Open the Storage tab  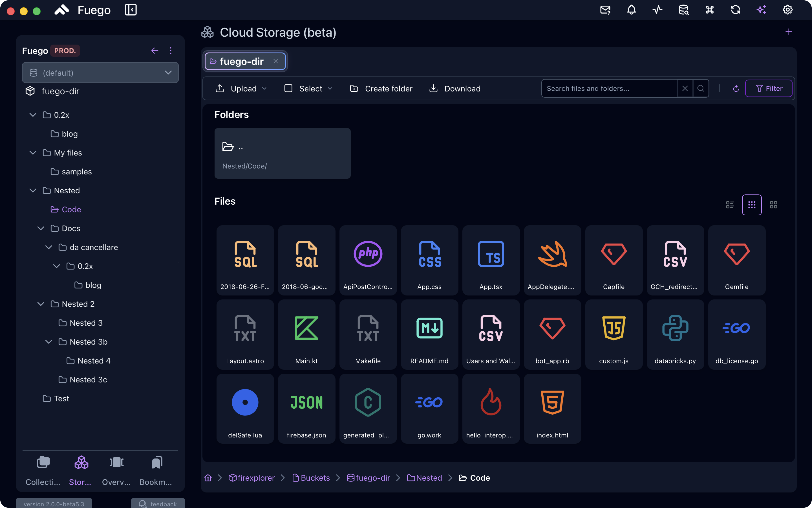[80, 471]
